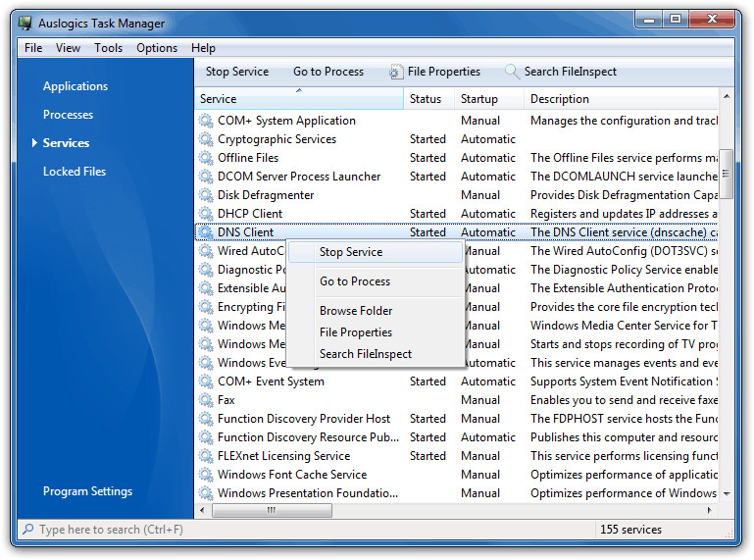Click gear icon of Encrypting File row
754x560 pixels.
pyautogui.click(x=206, y=307)
